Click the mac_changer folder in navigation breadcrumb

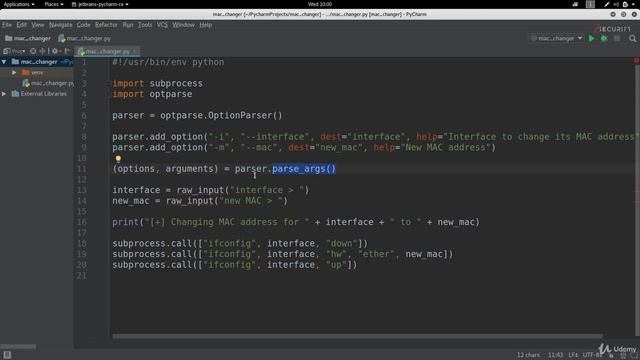[x=28, y=38]
